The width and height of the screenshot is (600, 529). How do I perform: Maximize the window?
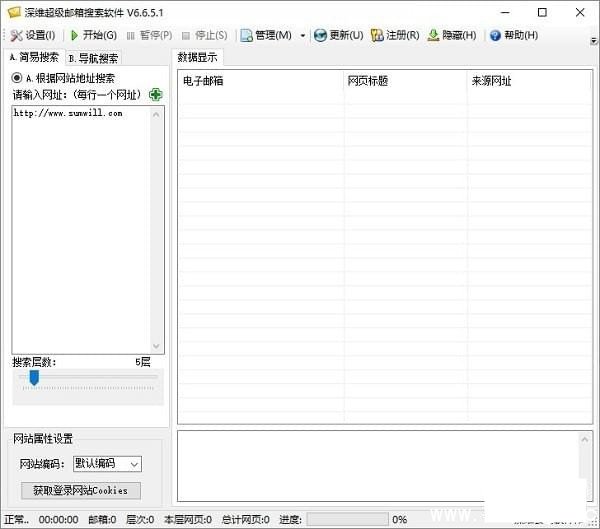(542, 13)
